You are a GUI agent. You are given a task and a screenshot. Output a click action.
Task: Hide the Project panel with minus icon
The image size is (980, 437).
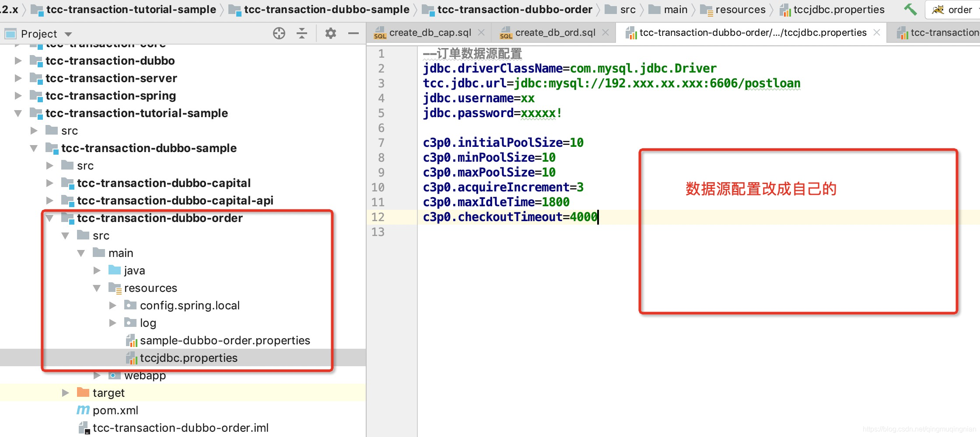353,33
